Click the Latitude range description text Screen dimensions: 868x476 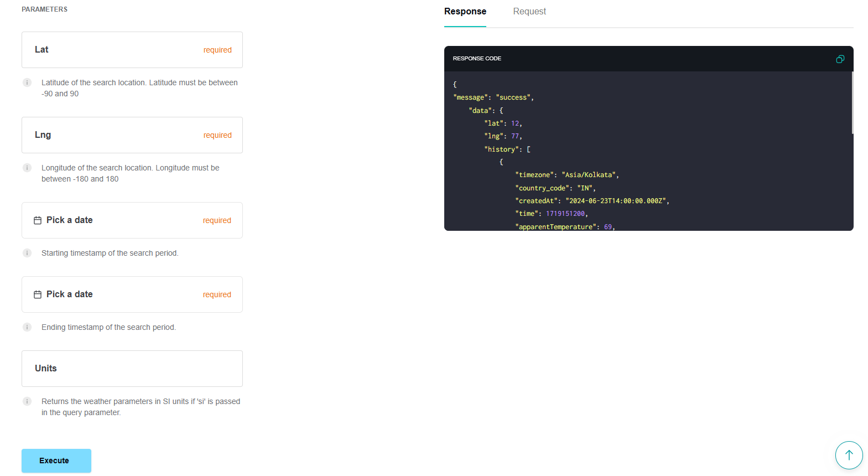coord(139,88)
